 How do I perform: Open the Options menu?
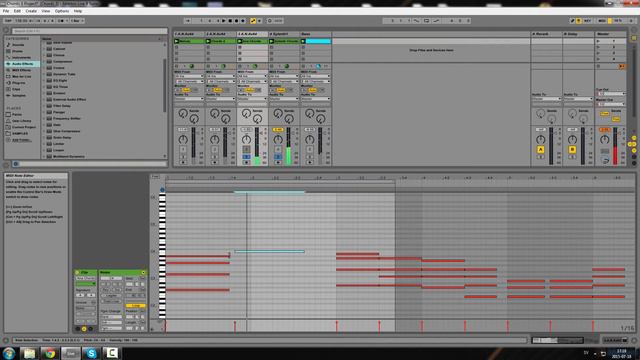click(x=62, y=11)
